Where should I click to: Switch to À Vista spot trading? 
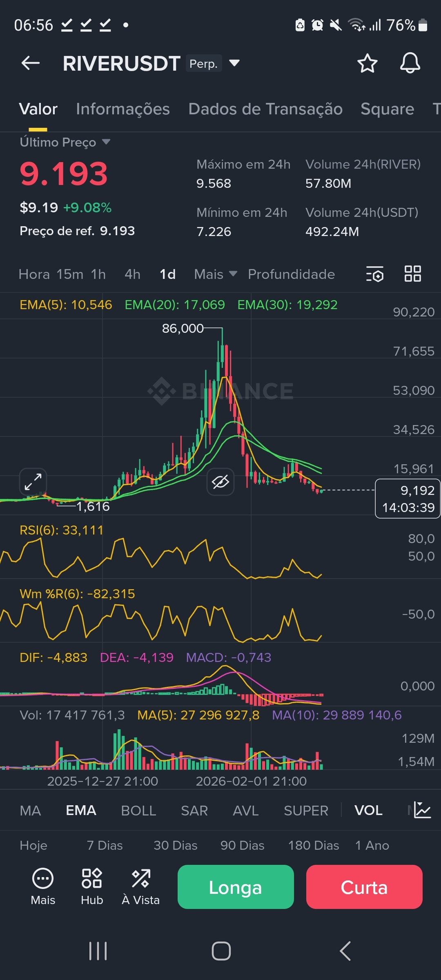(141, 887)
